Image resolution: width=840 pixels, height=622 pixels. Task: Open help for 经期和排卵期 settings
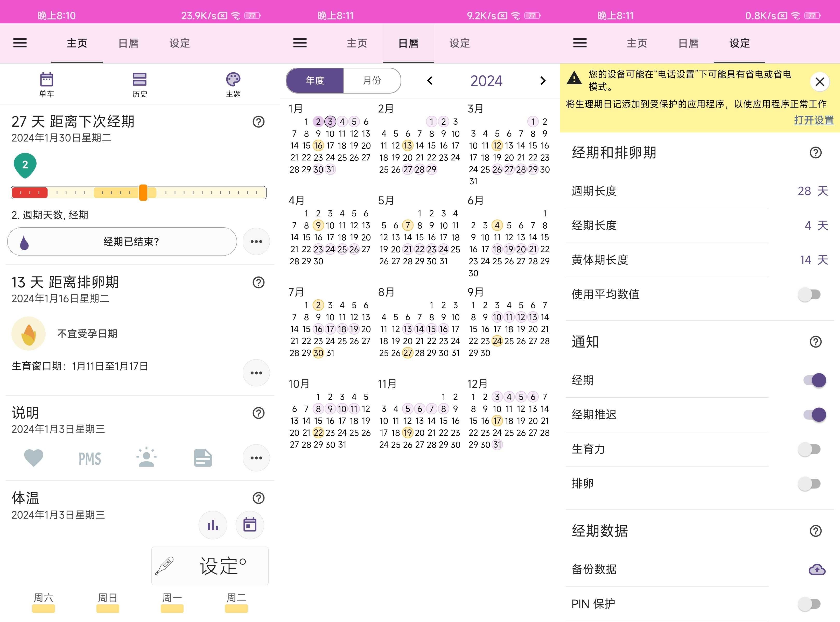[x=816, y=152]
